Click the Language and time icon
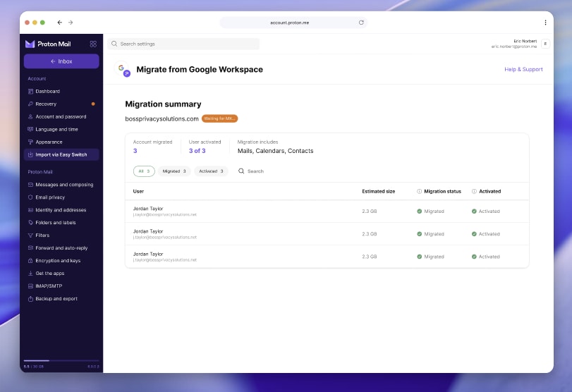The width and height of the screenshot is (572, 392). point(30,130)
